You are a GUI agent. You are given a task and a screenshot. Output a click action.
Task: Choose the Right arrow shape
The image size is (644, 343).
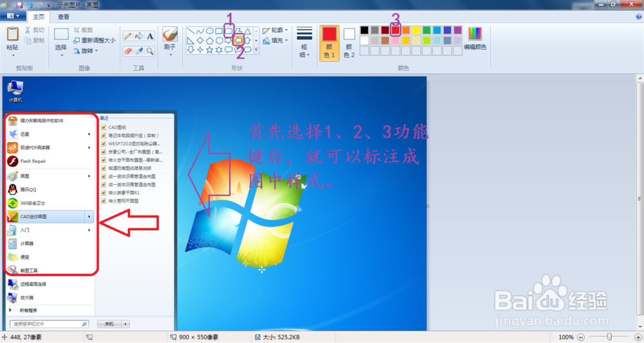click(x=229, y=41)
